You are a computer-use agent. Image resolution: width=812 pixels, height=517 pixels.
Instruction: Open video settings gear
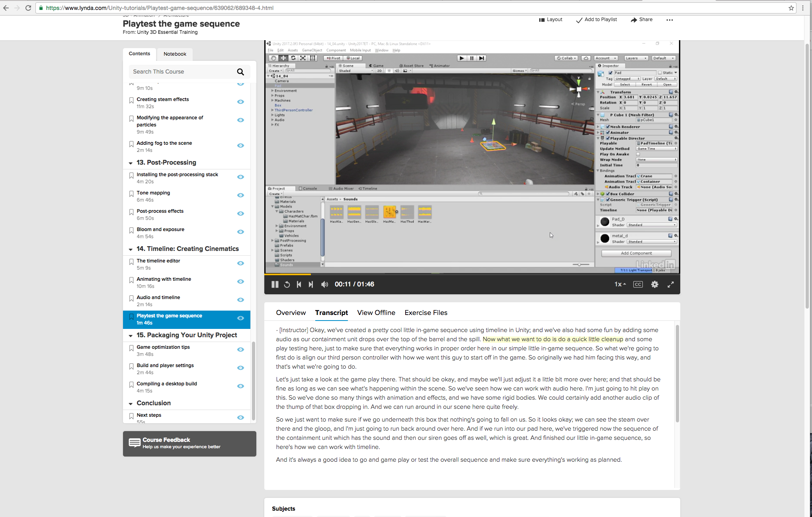click(655, 284)
